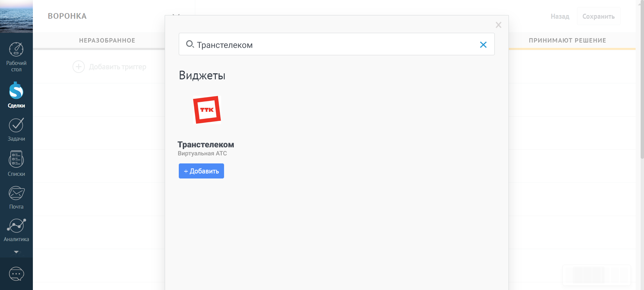Image resolution: width=644 pixels, height=290 pixels.
Task: Select the НЕРАЗОБРАННОЕ stage header
Action: click(x=107, y=41)
